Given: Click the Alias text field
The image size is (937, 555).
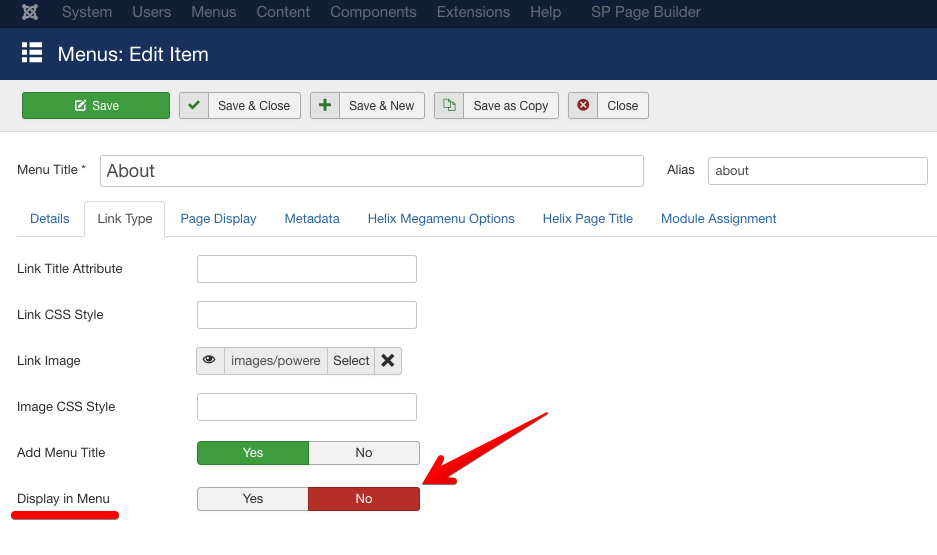Looking at the screenshot, I should point(817,171).
